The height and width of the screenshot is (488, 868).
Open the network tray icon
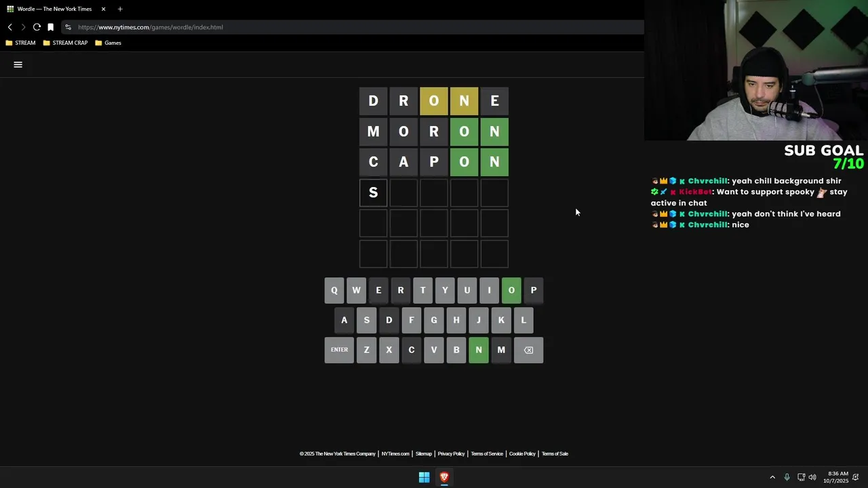(801, 477)
